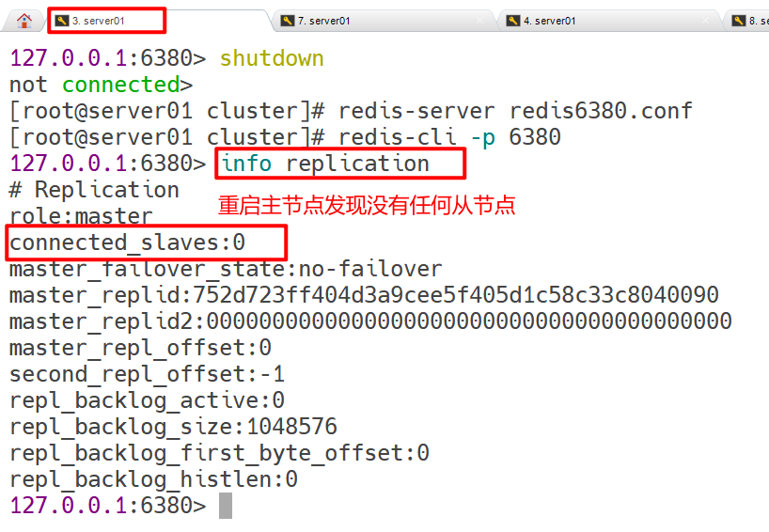Click the 'connected_slaves:0' line

(127, 243)
